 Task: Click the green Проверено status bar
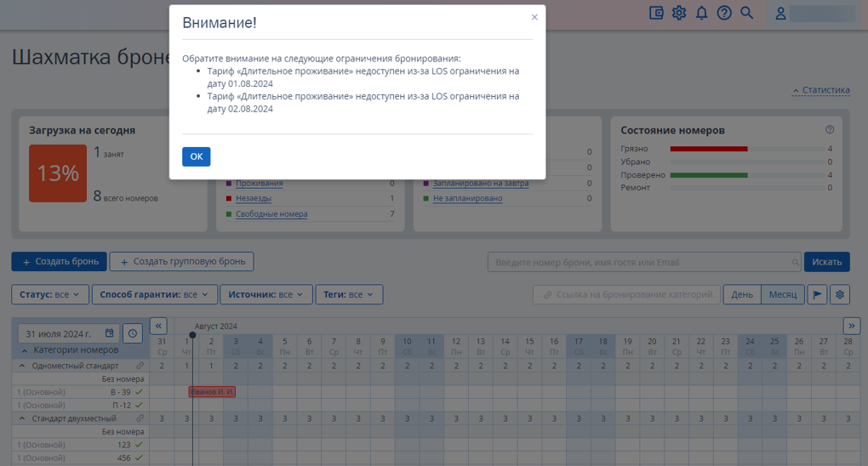point(709,175)
